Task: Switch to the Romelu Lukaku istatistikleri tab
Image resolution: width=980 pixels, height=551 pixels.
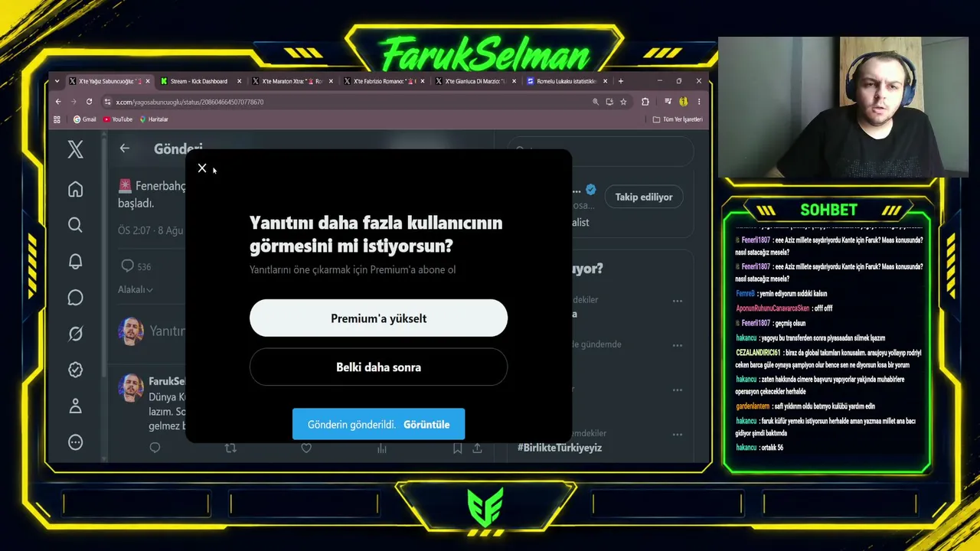Action: pyautogui.click(x=566, y=81)
